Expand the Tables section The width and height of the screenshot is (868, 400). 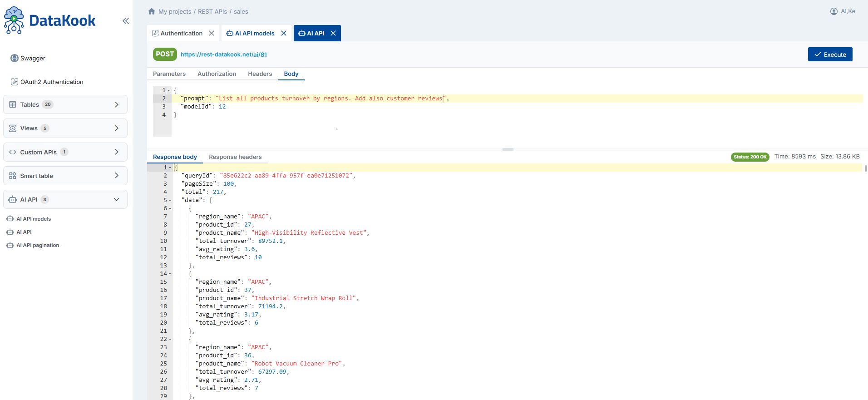point(117,104)
